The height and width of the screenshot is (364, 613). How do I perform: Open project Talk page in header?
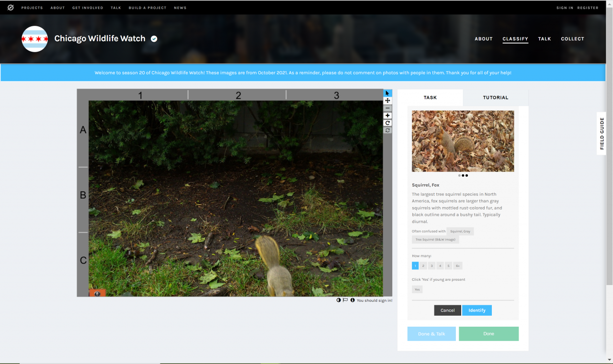tap(545, 39)
